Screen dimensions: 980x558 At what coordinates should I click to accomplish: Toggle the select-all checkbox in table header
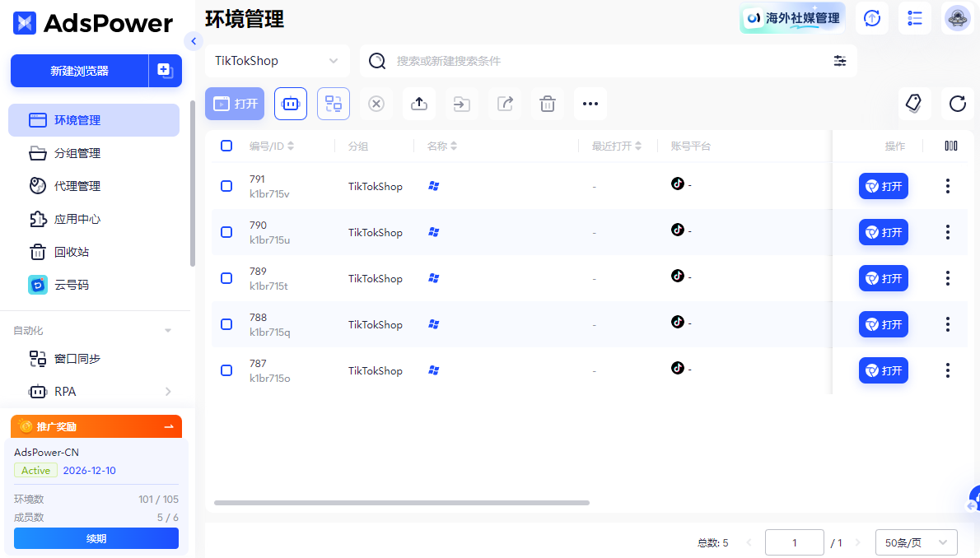226,146
